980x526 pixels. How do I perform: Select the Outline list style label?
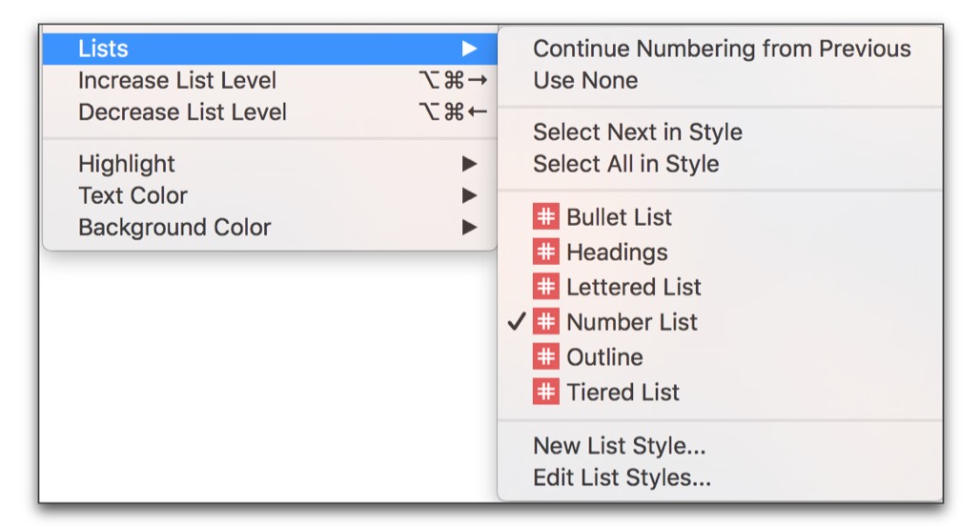click(x=604, y=356)
